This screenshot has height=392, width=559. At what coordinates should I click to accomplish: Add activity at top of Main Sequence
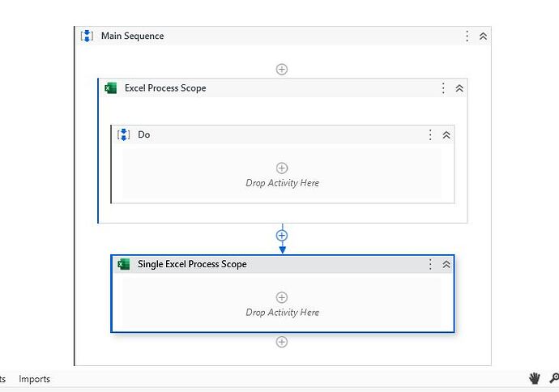(x=282, y=69)
